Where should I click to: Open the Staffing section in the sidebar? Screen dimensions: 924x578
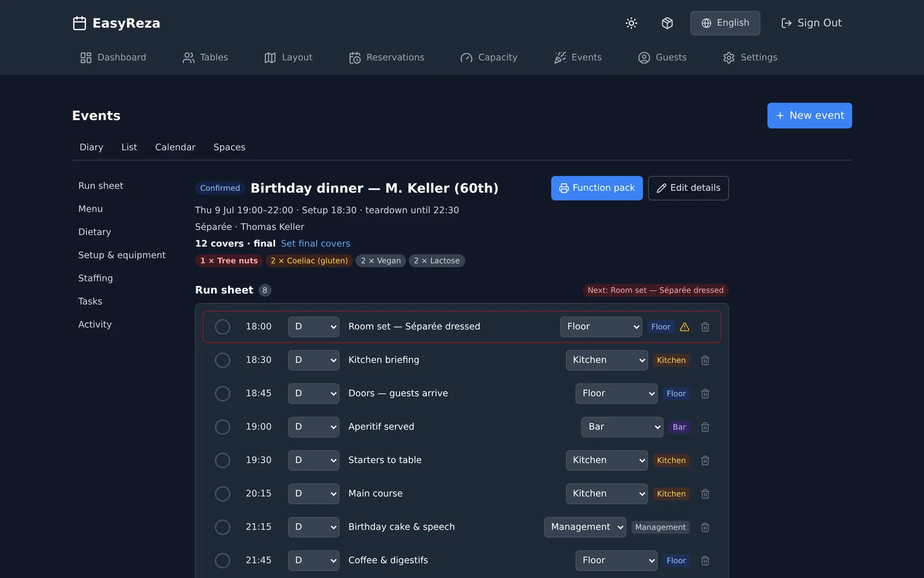(96, 279)
